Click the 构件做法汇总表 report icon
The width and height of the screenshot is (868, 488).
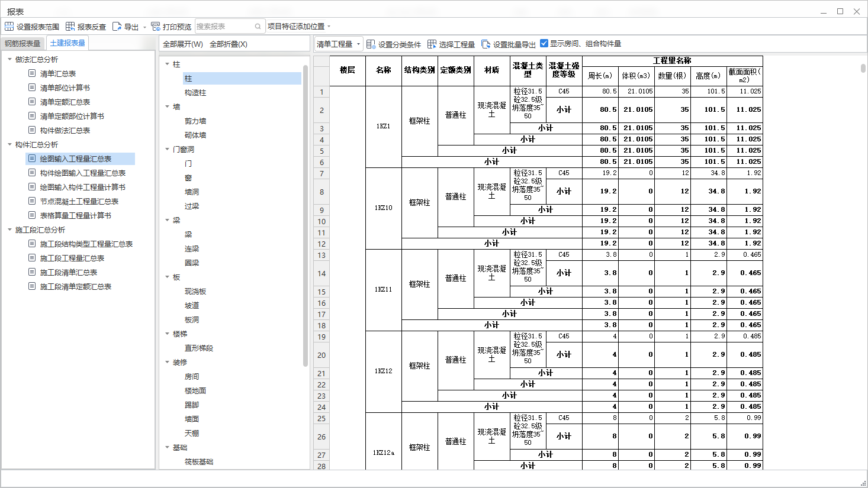pos(32,130)
